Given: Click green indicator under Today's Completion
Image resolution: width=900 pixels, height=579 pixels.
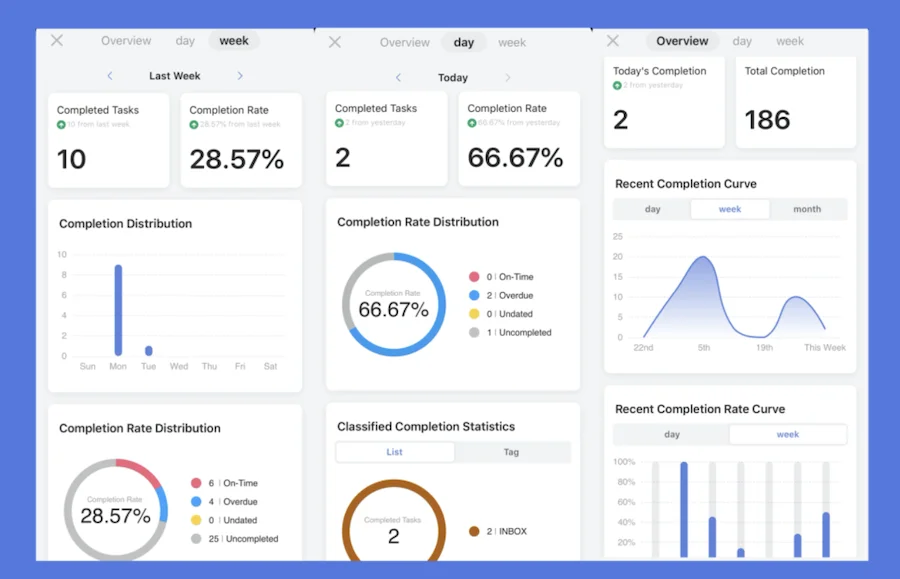Looking at the screenshot, I should tap(617, 86).
